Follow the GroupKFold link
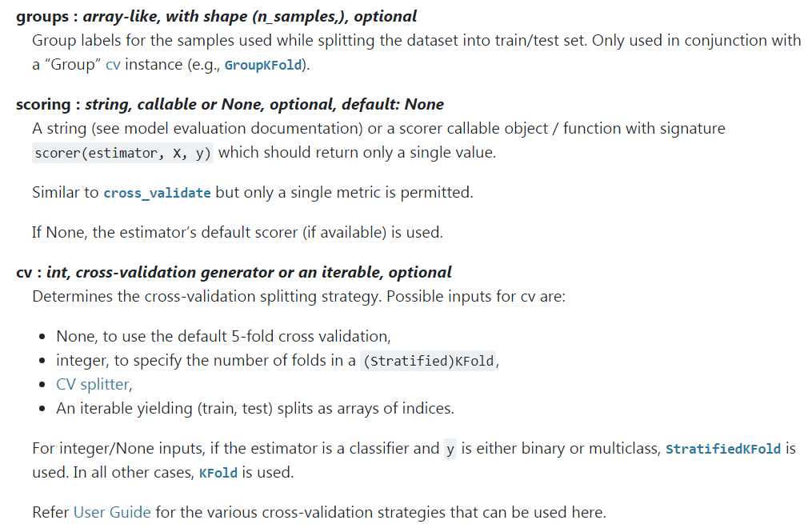 [x=263, y=66]
